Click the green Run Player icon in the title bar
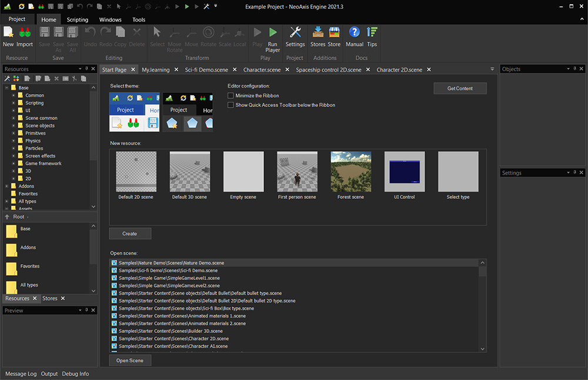 (187, 6)
